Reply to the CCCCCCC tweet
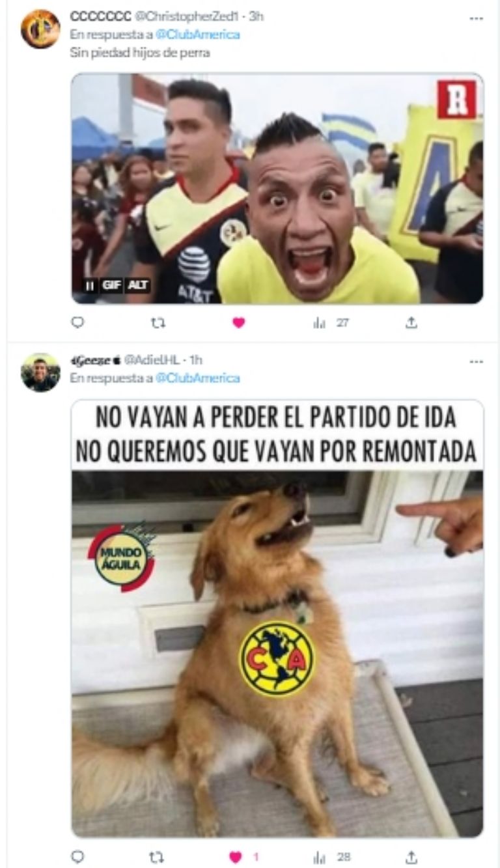The height and width of the screenshot is (868, 500). (x=77, y=322)
